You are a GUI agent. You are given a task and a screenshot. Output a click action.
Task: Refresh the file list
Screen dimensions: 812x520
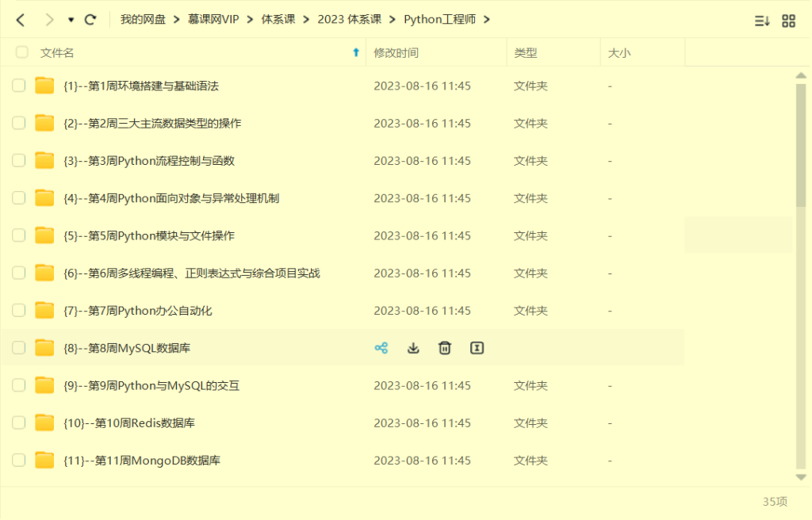[90, 20]
